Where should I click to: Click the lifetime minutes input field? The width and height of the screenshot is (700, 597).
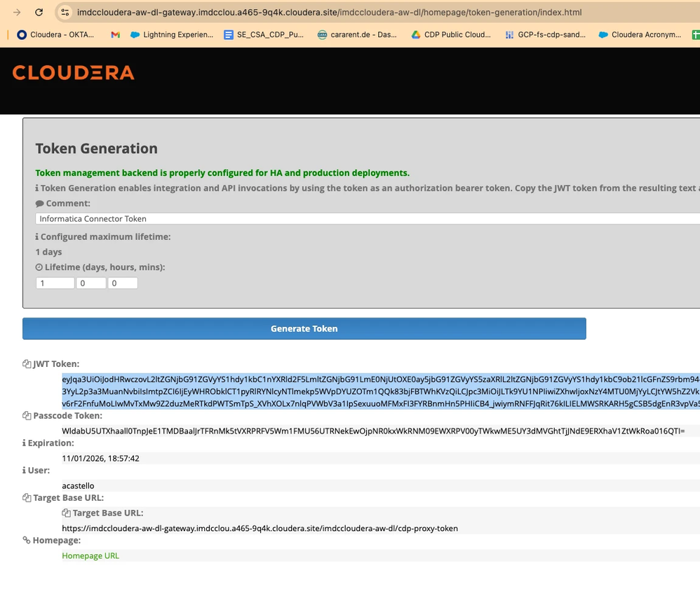tap(123, 283)
